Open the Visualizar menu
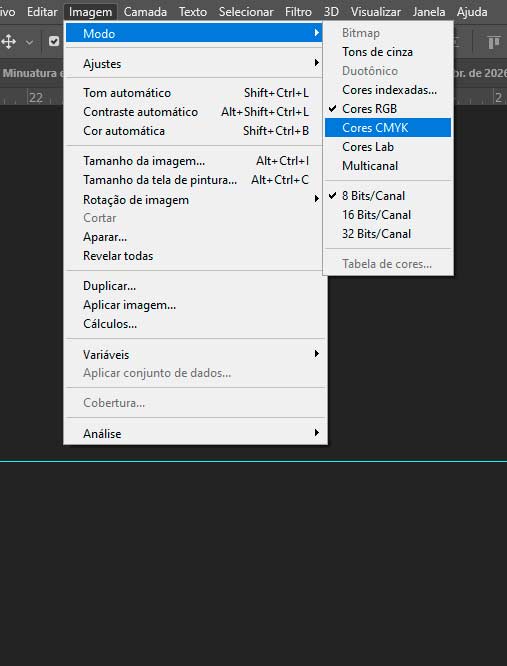This screenshot has width=507, height=666. [x=376, y=11]
